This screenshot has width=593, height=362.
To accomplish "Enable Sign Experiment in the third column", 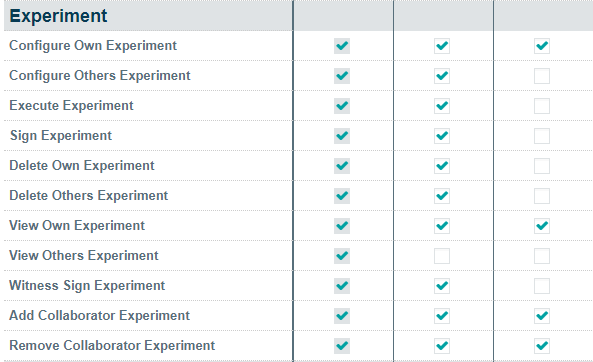I will point(542,136).
